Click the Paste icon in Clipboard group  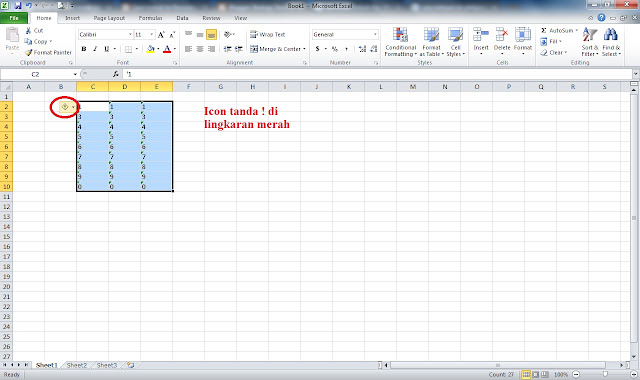coord(12,35)
